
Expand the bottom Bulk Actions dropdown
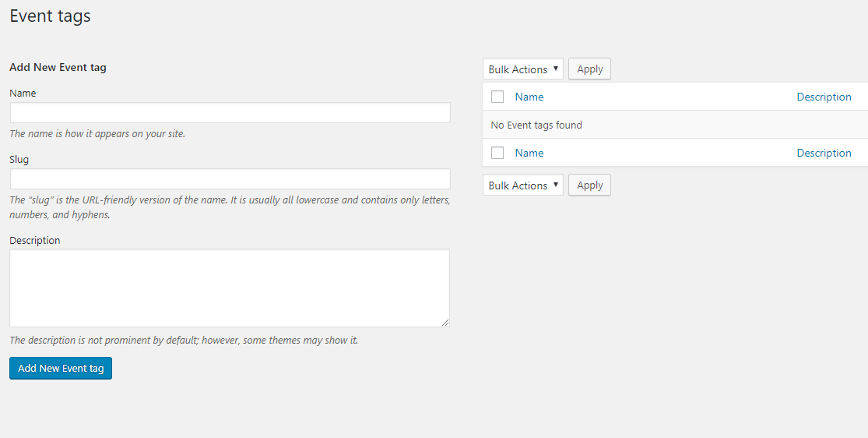coord(522,185)
